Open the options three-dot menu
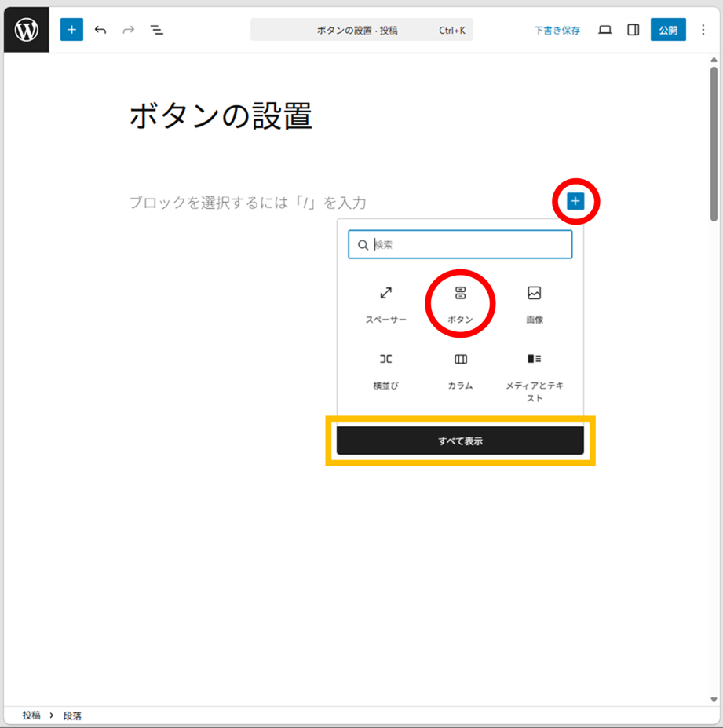The image size is (723, 728). (x=703, y=30)
